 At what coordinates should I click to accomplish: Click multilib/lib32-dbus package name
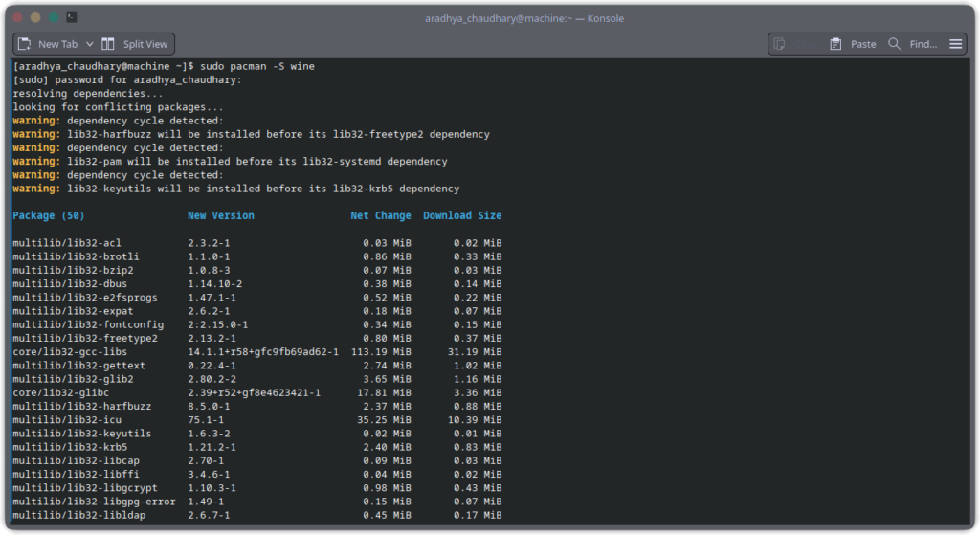tap(69, 284)
